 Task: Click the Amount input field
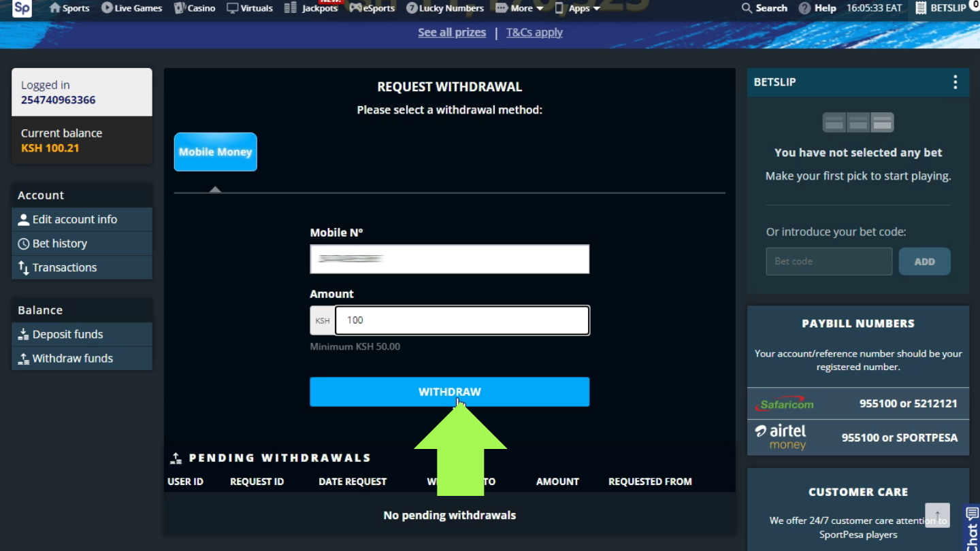point(461,320)
